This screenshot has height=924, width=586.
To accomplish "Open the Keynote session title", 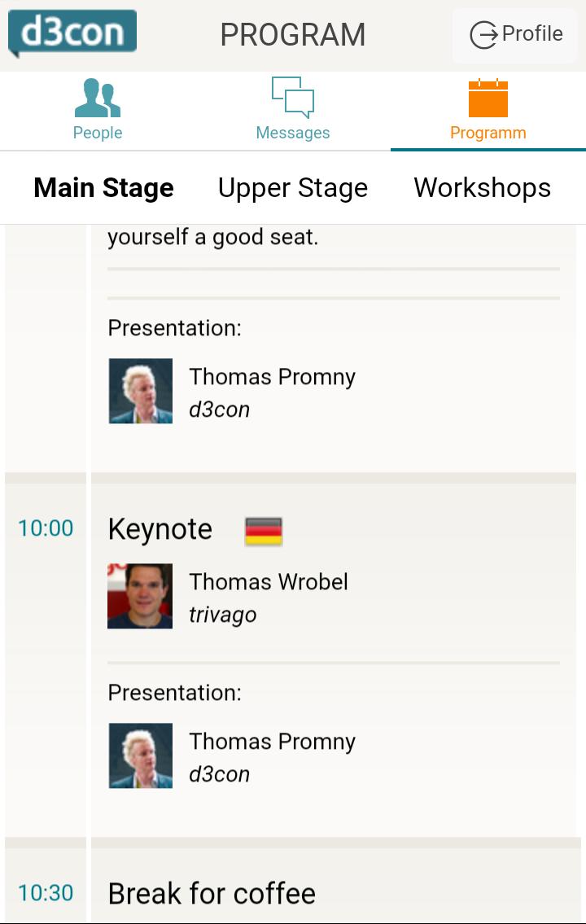I will tap(160, 529).
